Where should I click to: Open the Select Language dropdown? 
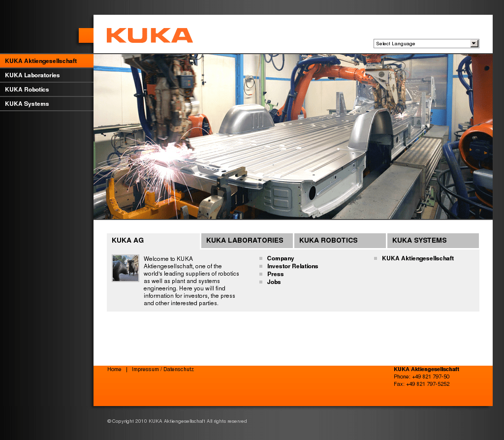(423, 43)
